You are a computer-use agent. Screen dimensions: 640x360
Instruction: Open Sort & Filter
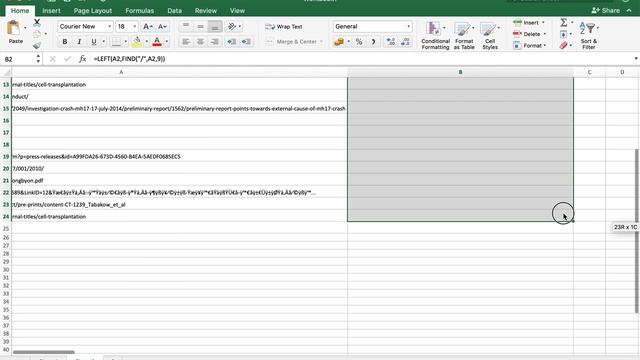pos(589,35)
